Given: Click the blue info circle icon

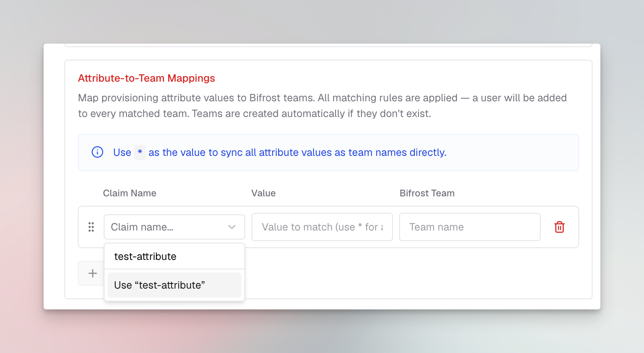Looking at the screenshot, I should point(97,152).
